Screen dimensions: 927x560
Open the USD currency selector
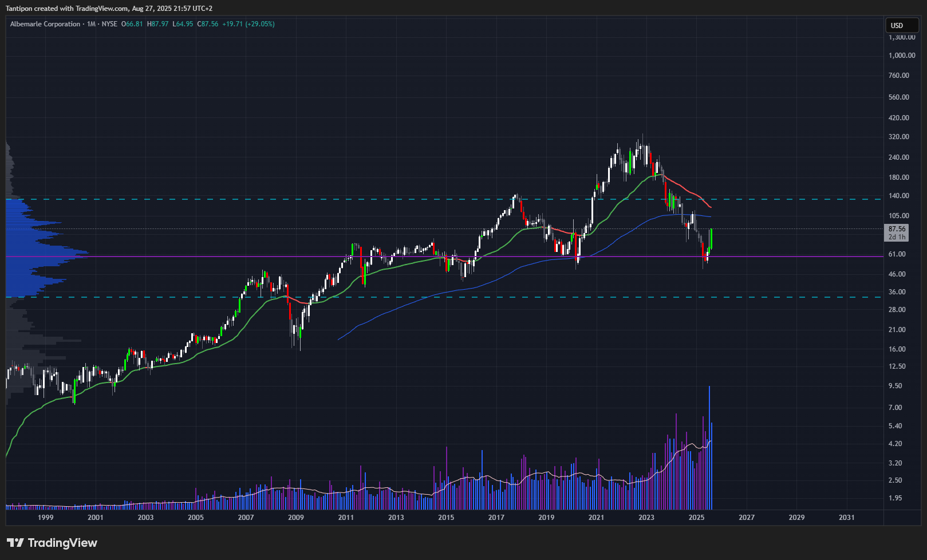902,25
